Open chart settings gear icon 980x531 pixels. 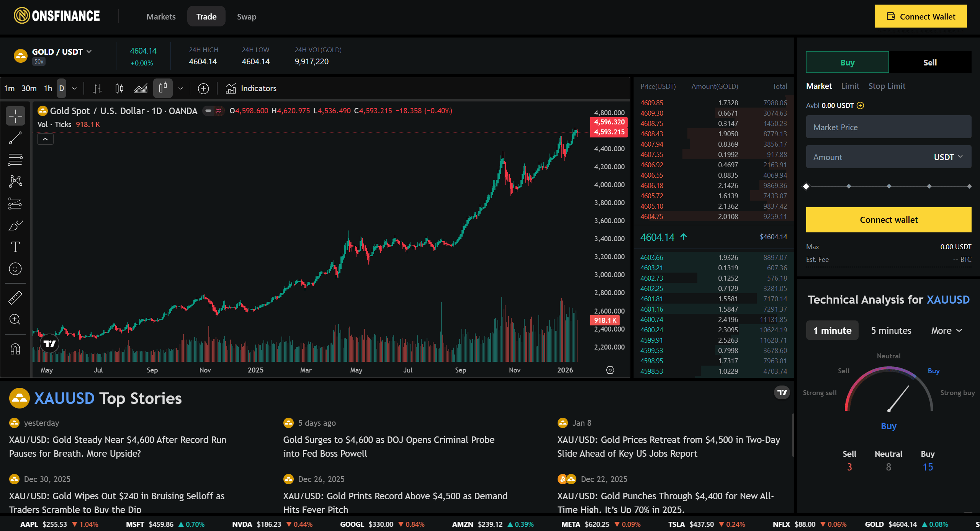coord(610,370)
